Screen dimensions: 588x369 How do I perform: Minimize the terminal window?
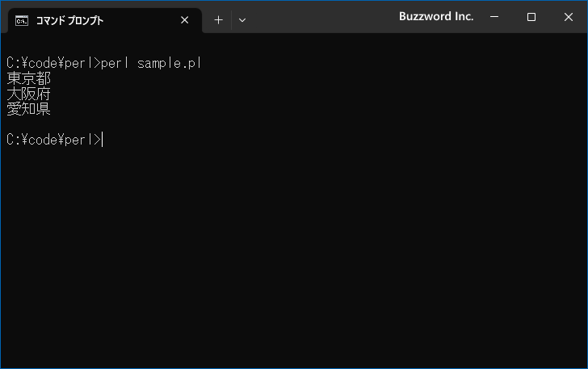point(495,17)
